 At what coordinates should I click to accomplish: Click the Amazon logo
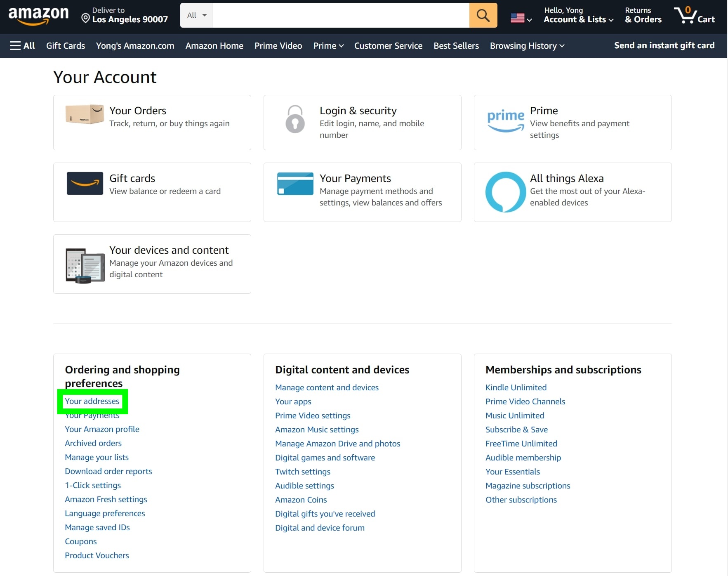pyautogui.click(x=38, y=16)
